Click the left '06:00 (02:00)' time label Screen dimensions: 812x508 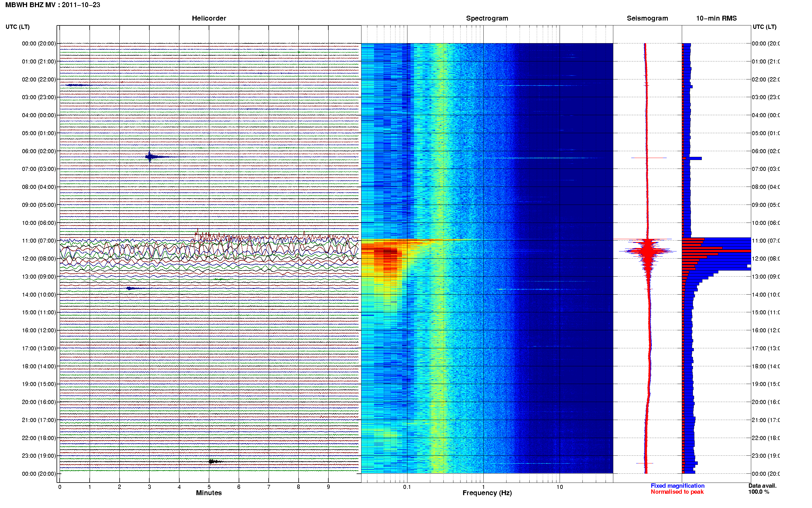pyautogui.click(x=39, y=151)
